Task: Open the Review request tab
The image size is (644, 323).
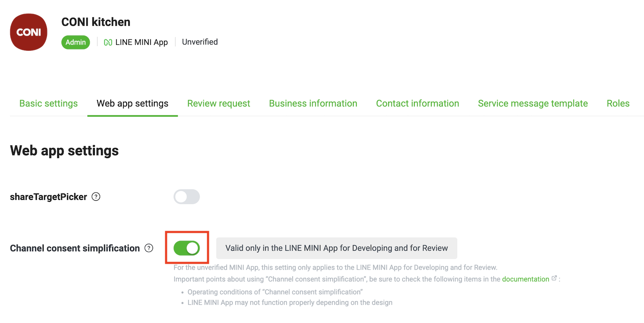Action: [219, 104]
